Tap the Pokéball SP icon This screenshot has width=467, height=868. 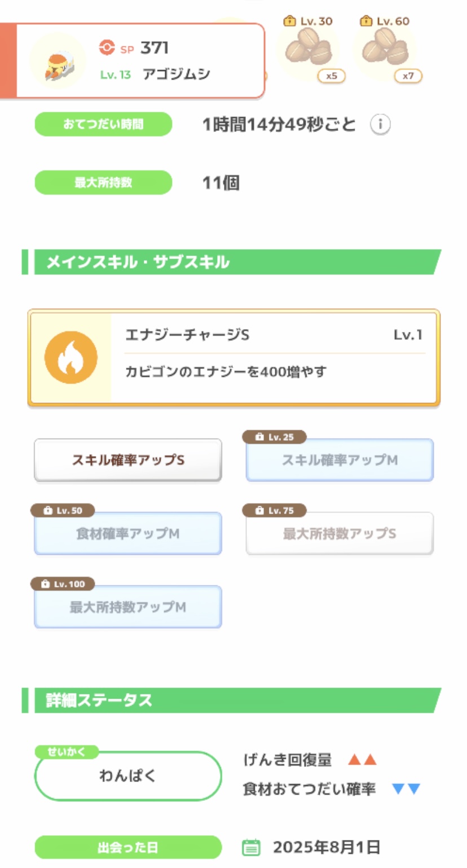107,48
